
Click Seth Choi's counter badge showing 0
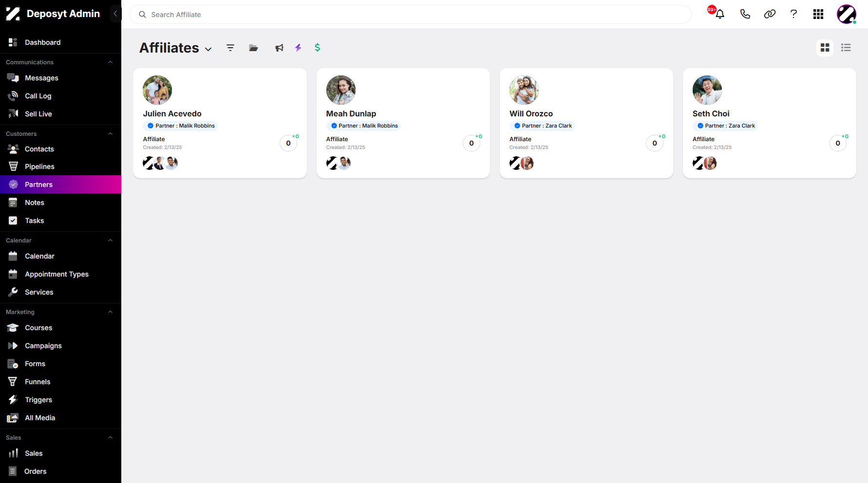click(838, 143)
